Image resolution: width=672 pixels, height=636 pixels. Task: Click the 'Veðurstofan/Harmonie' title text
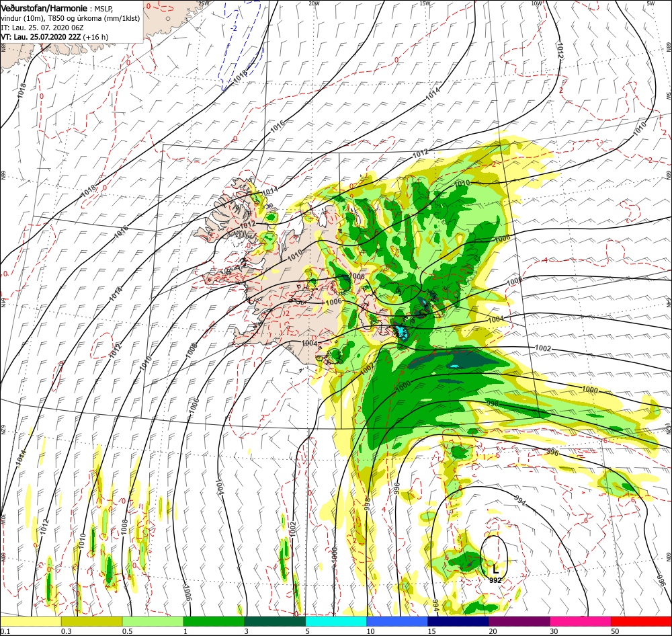44,9
